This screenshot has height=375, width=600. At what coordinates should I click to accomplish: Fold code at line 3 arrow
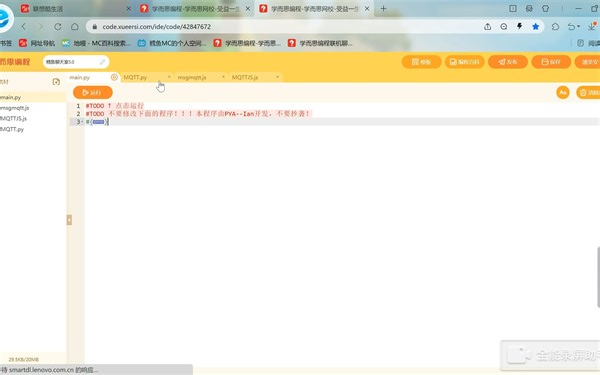click(x=82, y=122)
